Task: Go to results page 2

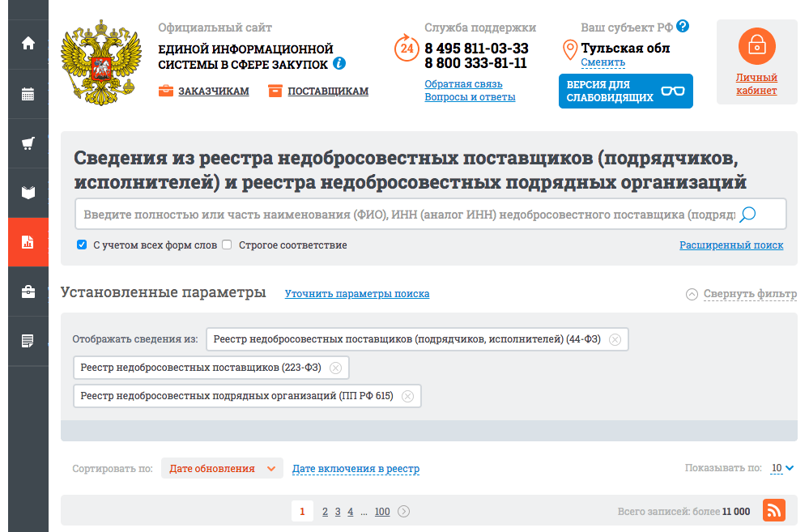Action: point(325,512)
